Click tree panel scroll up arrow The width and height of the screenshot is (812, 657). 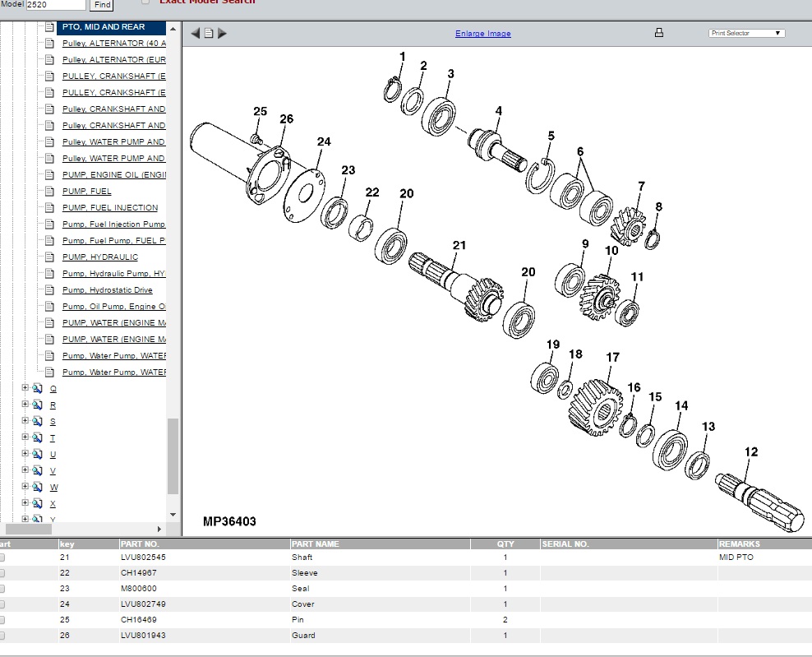click(173, 29)
